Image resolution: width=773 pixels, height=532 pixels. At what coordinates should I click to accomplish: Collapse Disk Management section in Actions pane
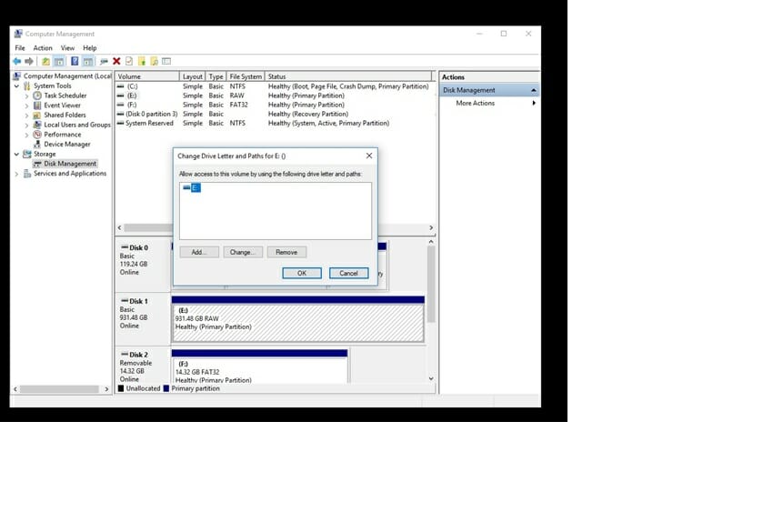pos(534,90)
